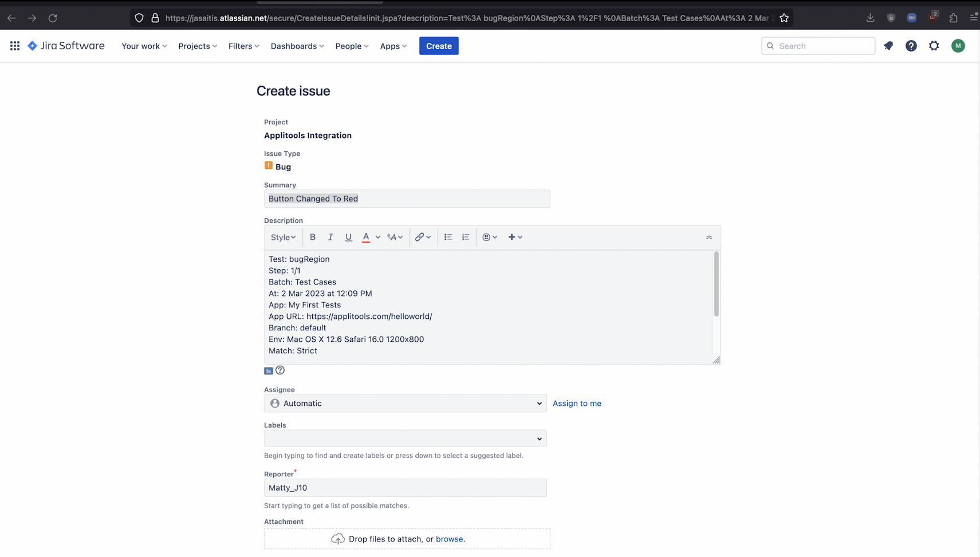980x557 pixels.
Task: Collapse the description editor toolbar
Action: tap(709, 237)
